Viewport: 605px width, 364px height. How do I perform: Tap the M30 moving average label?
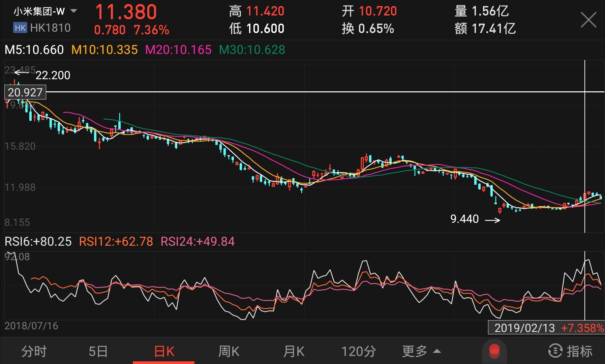click(x=252, y=50)
